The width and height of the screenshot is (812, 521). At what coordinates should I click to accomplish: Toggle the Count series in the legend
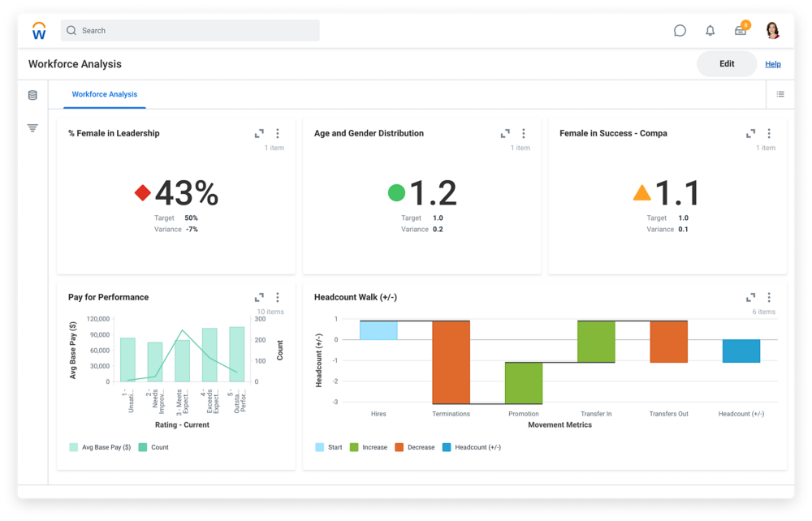pos(153,446)
